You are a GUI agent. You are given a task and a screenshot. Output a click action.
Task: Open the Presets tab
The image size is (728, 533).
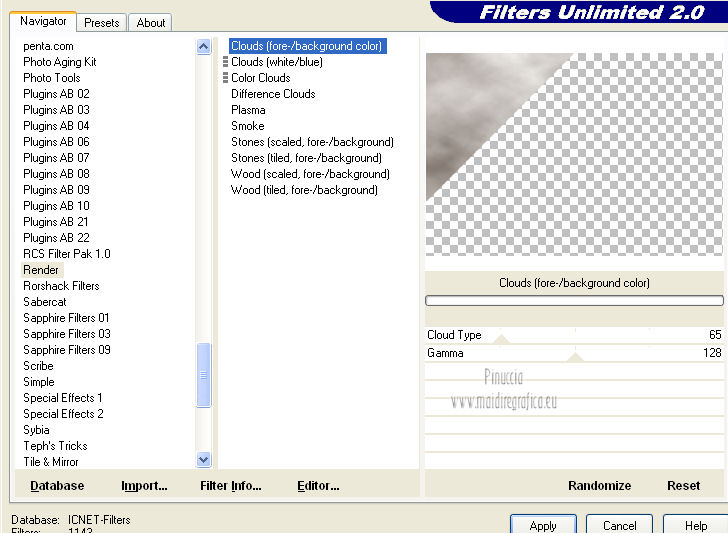click(x=102, y=23)
